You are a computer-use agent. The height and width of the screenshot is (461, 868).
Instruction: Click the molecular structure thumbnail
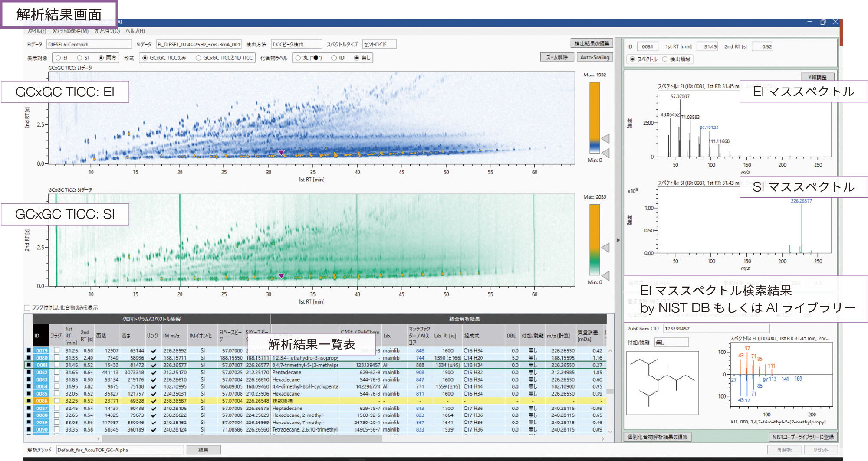pos(662,383)
